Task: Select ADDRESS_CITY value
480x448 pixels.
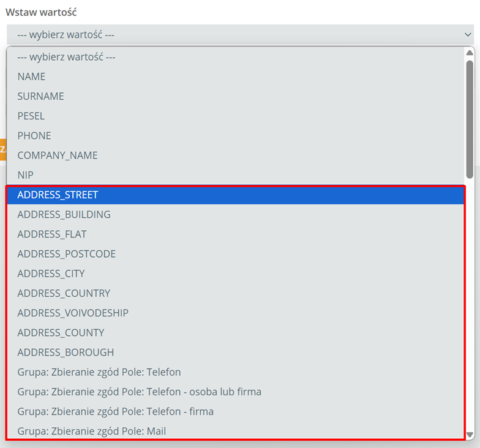Action: [x=51, y=274]
